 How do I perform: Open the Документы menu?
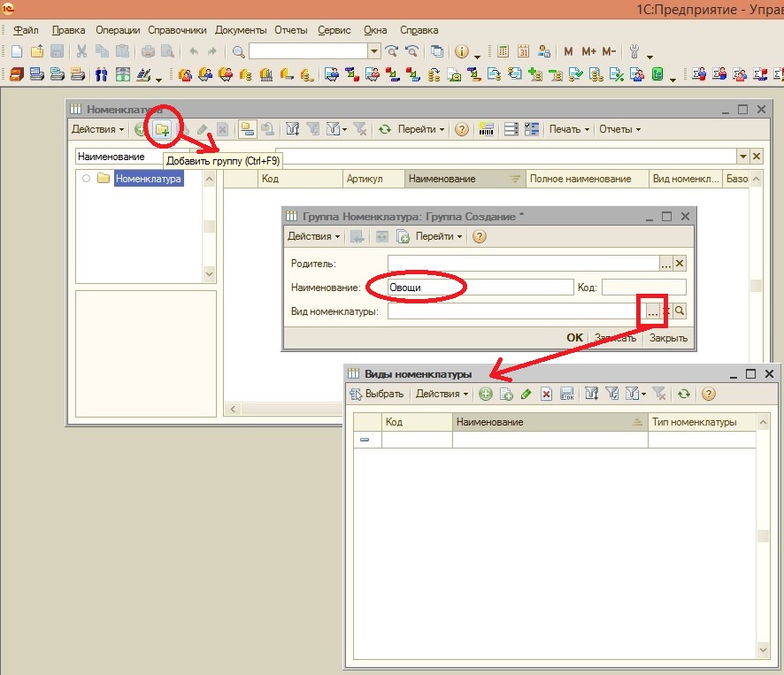[x=241, y=30]
